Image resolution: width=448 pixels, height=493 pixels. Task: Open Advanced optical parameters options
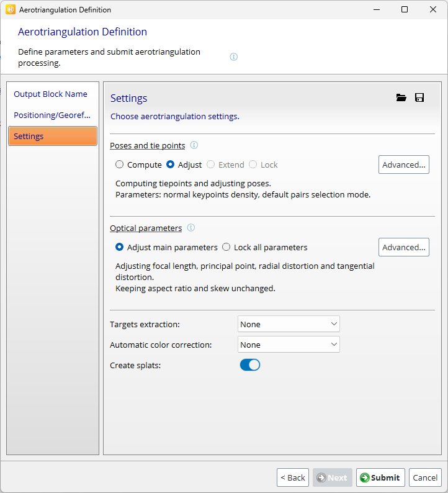click(404, 247)
